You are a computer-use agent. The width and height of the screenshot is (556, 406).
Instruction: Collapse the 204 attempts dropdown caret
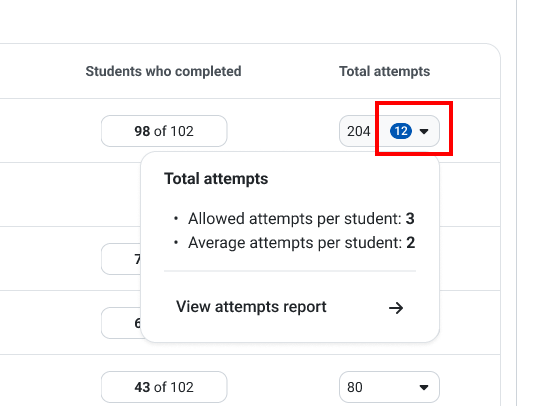[x=424, y=132]
